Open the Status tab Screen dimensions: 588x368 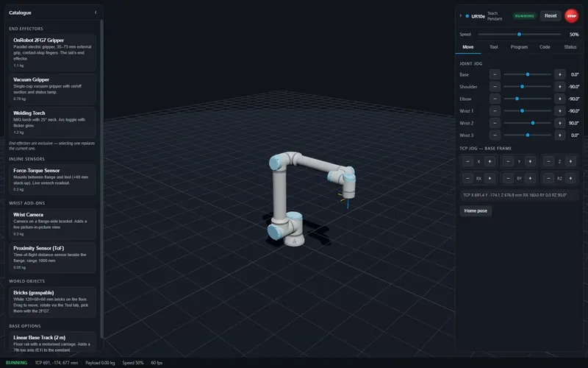pyautogui.click(x=570, y=47)
